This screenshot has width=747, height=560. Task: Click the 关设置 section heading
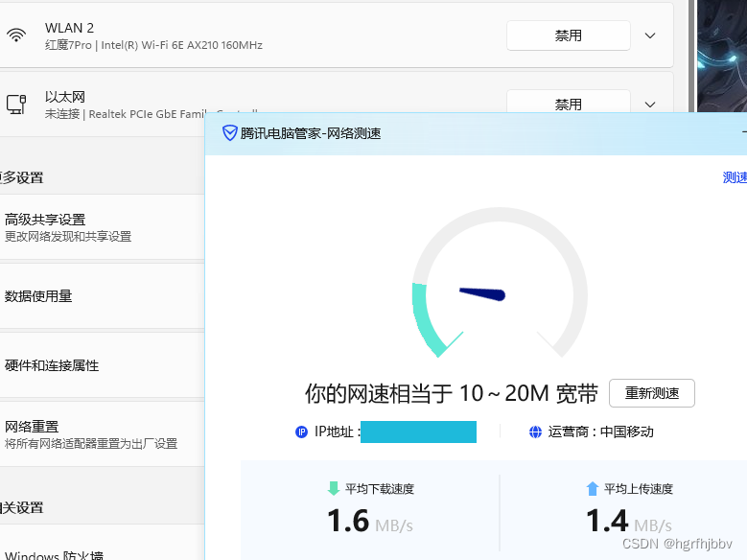tap(22, 507)
